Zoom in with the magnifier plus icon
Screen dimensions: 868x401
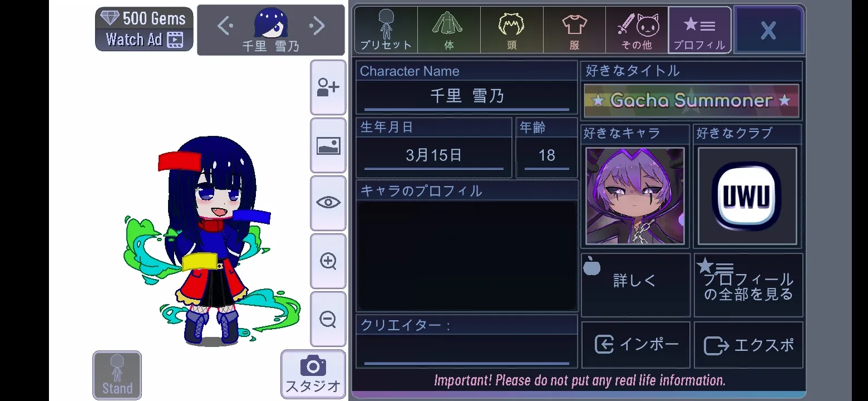coord(328,261)
